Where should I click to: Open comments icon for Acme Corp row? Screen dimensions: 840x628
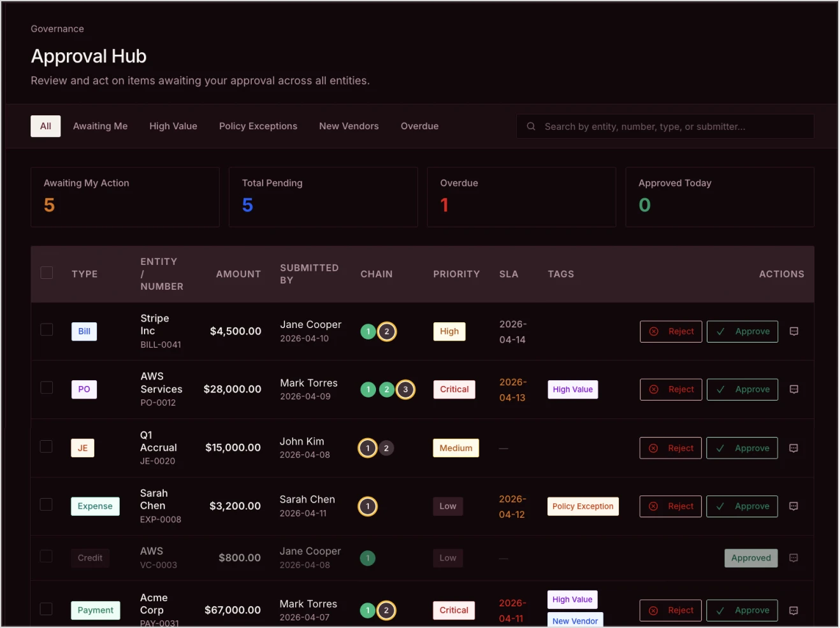coord(793,610)
